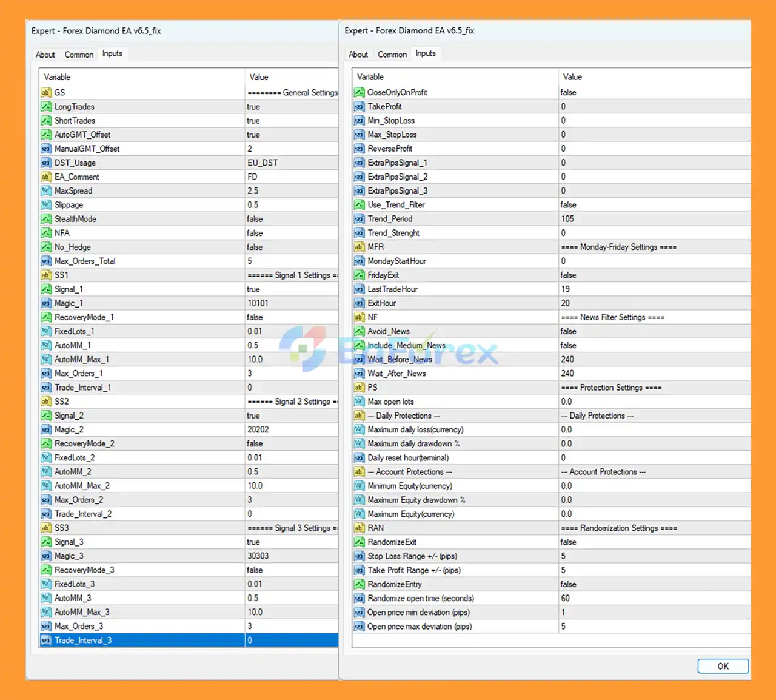Screen dimensions: 776x700
Task: Click the integer icon beside Magic_1
Action: (x=46, y=303)
